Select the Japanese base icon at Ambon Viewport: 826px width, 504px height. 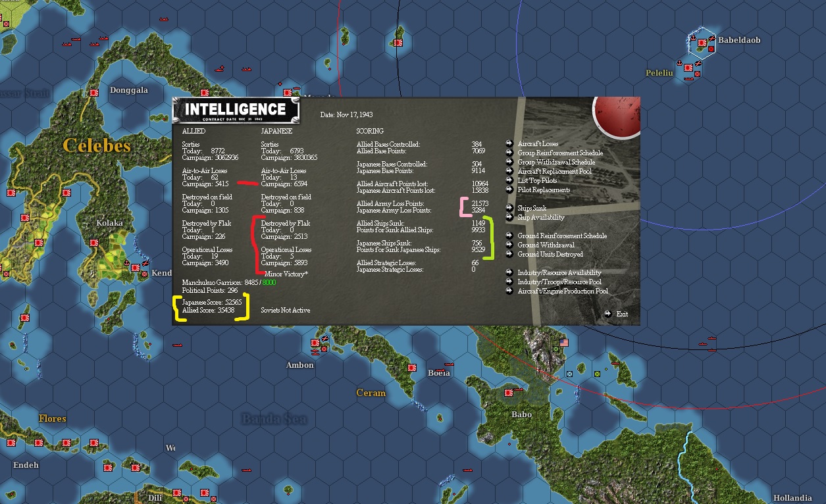click(315, 343)
